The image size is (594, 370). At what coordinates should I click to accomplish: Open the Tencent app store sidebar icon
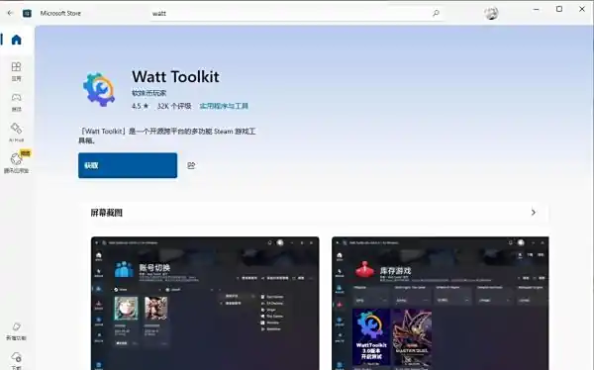tap(16, 163)
